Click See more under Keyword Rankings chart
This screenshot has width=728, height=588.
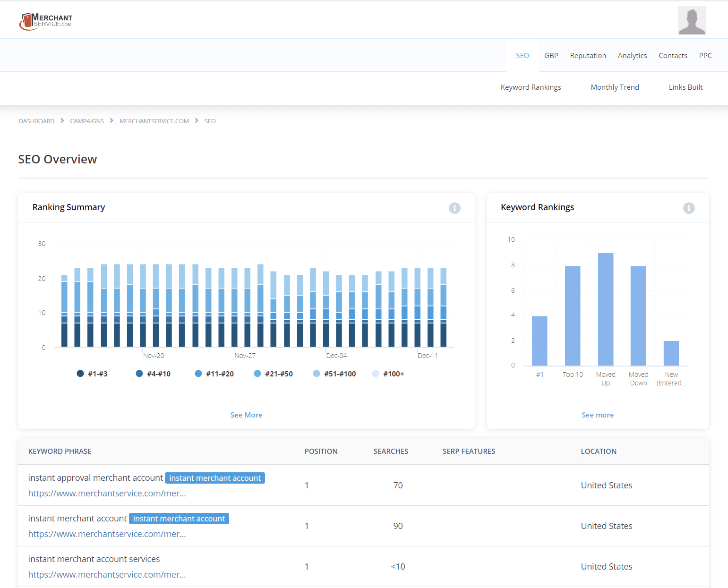coord(598,415)
